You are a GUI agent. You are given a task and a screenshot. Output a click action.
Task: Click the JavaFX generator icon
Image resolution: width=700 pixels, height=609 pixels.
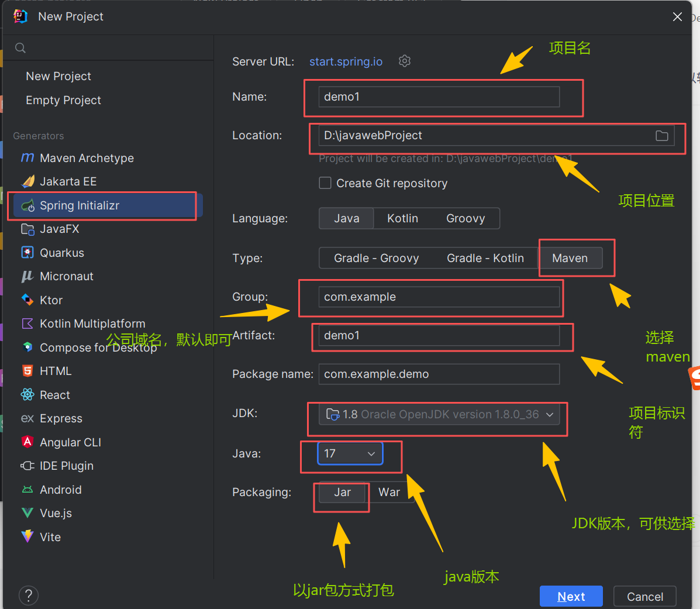[27, 229]
